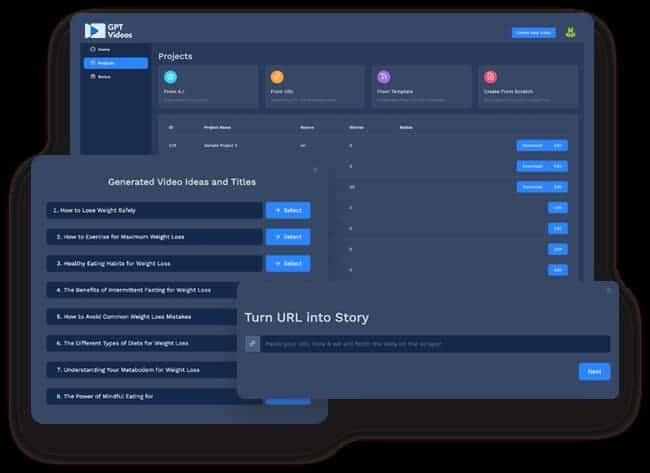Focus the paste URL input field
Image resolution: width=650 pixels, height=473 pixels.
click(435, 344)
